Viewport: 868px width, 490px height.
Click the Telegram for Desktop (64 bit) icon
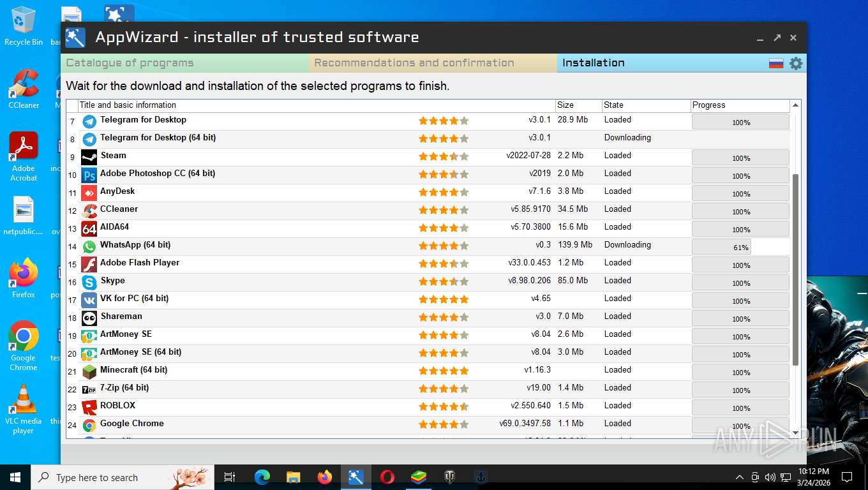(89, 139)
